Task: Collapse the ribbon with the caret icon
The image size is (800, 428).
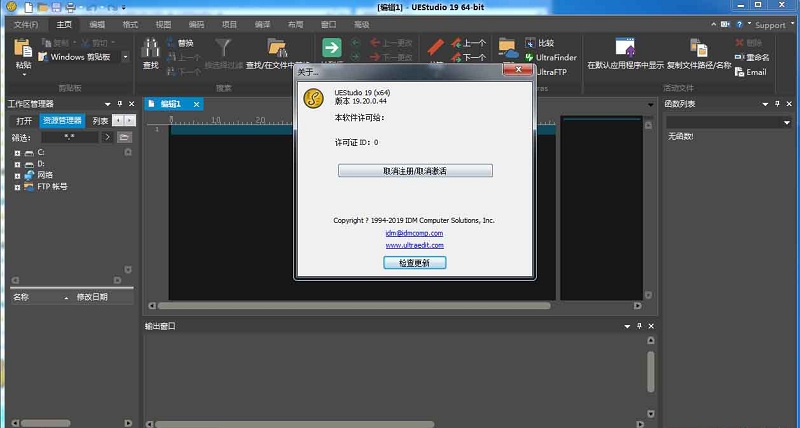Action: [x=713, y=24]
